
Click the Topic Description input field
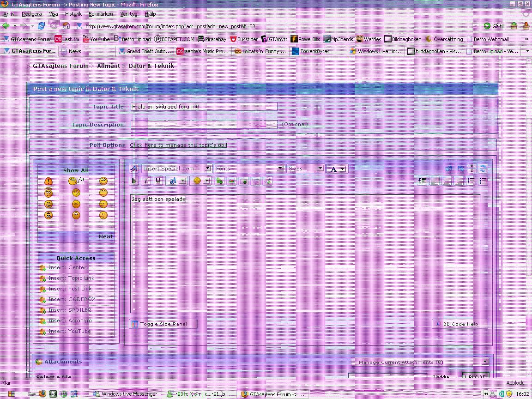[204, 125]
